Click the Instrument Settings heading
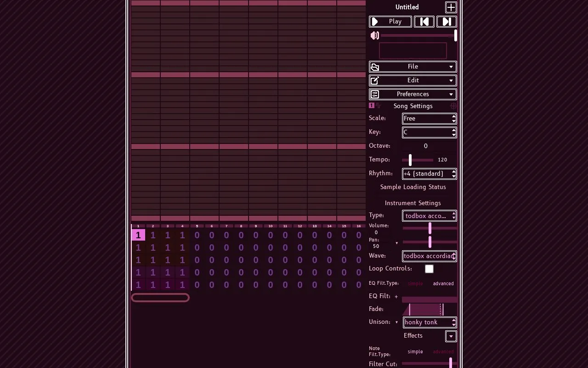The image size is (588, 368). (x=413, y=203)
